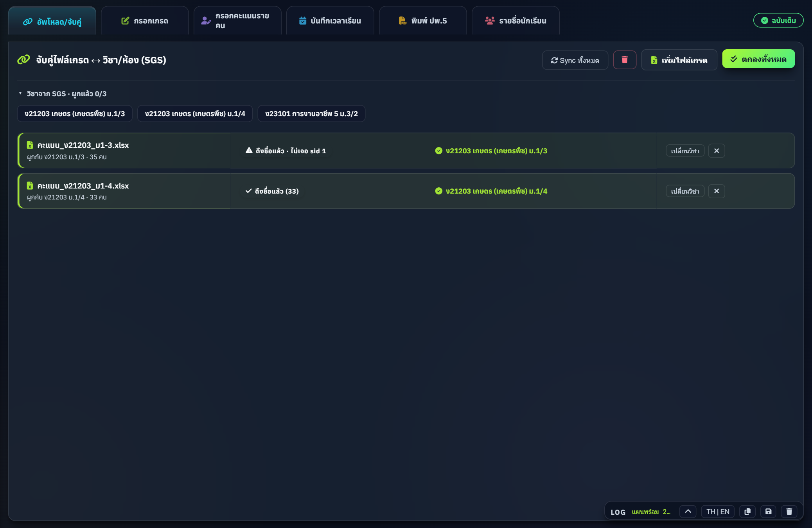The height and width of the screenshot is (528, 812).
Task: Click link icon beside จับคู่ไฟล์เกรด heading
Action: pyautogui.click(x=24, y=59)
